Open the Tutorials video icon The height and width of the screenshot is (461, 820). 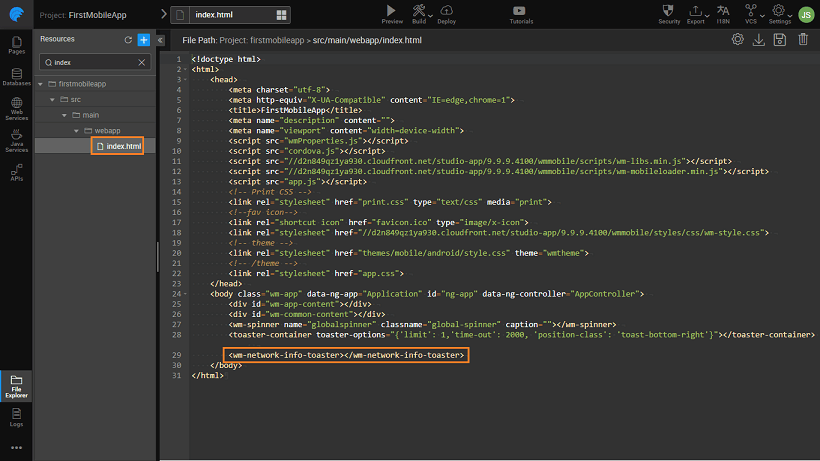[521, 10]
